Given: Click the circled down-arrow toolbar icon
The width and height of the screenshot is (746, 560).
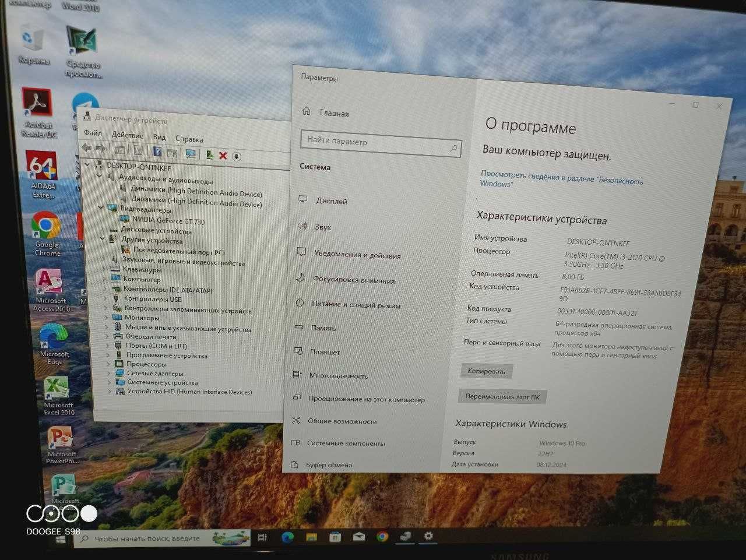Looking at the screenshot, I should click(x=237, y=156).
